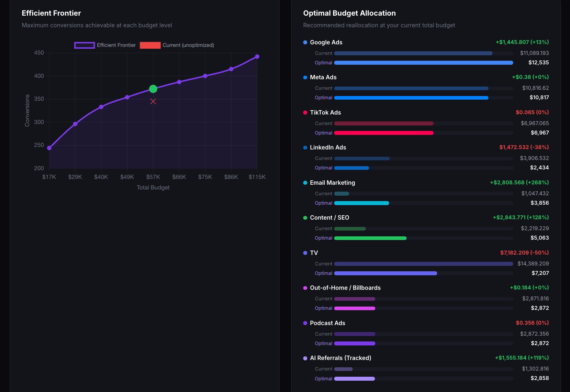The width and height of the screenshot is (570, 392).
Task: Click the Meta Ads color dot
Action: pos(305,77)
